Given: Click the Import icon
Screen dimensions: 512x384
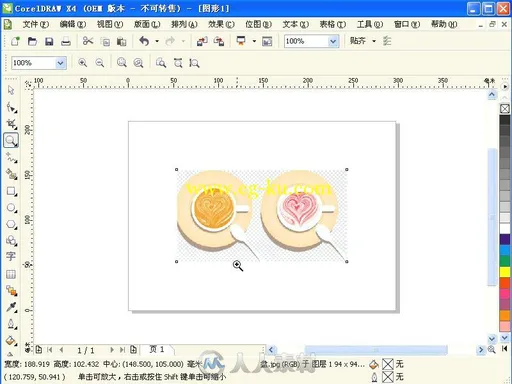Looking at the screenshot, I should pyautogui.click(x=202, y=41).
